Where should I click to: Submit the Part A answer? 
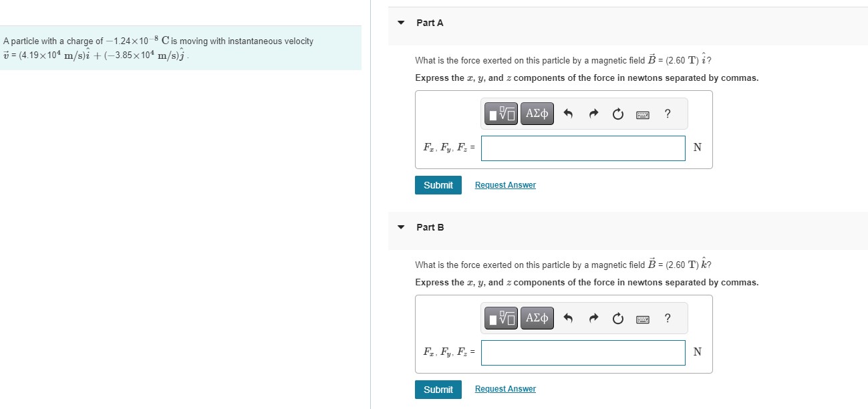point(438,184)
